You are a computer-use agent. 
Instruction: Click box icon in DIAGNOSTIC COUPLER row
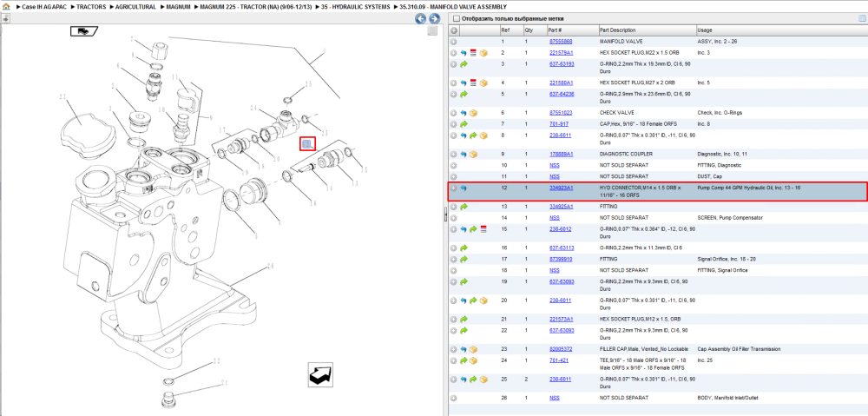pyautogui.click(x=473, y=154)
